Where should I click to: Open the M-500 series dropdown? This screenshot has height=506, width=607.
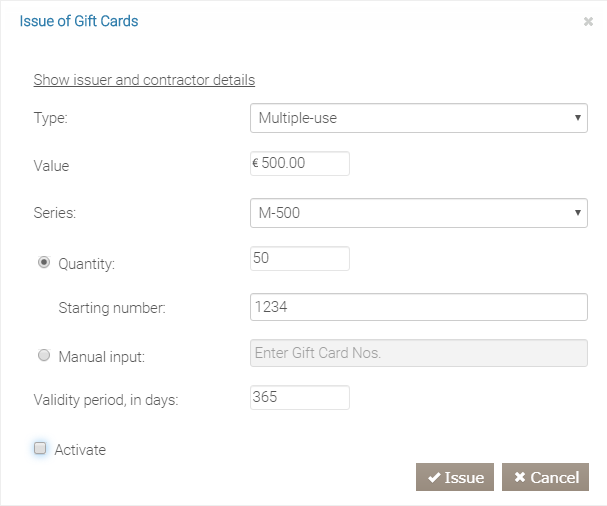410,213
